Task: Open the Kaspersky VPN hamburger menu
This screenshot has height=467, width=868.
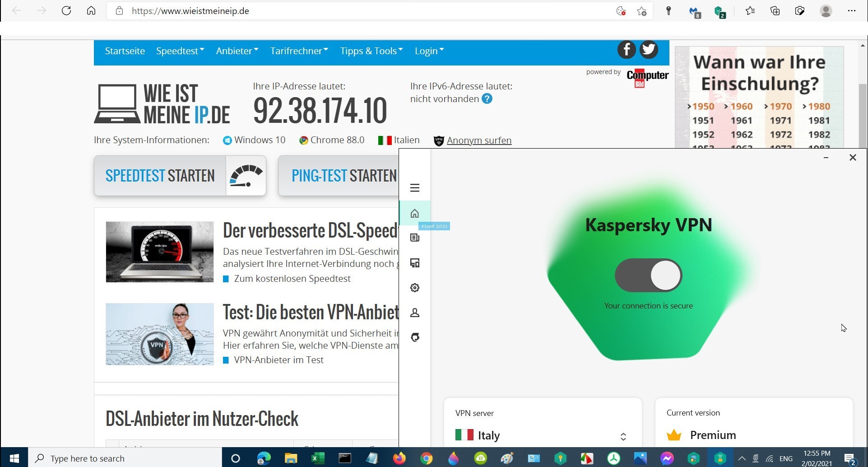Action: (415, 188)
